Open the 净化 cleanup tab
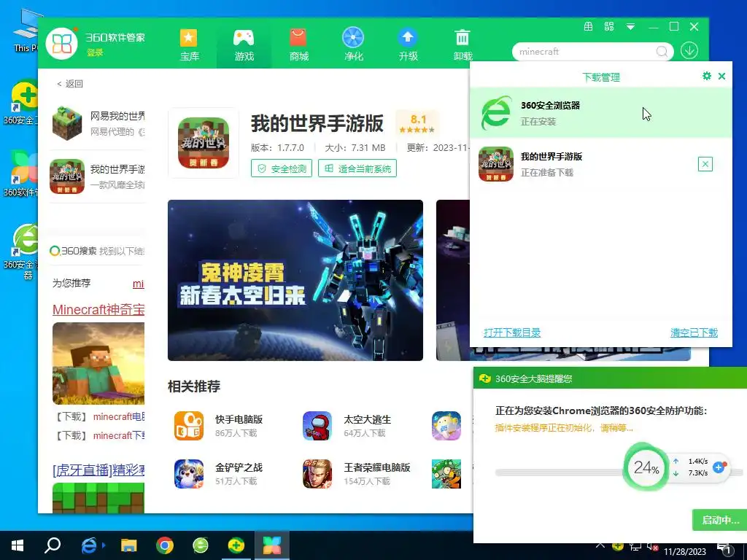Image resolution: width=747 pixels, height=560 pixels. (354, 45)
